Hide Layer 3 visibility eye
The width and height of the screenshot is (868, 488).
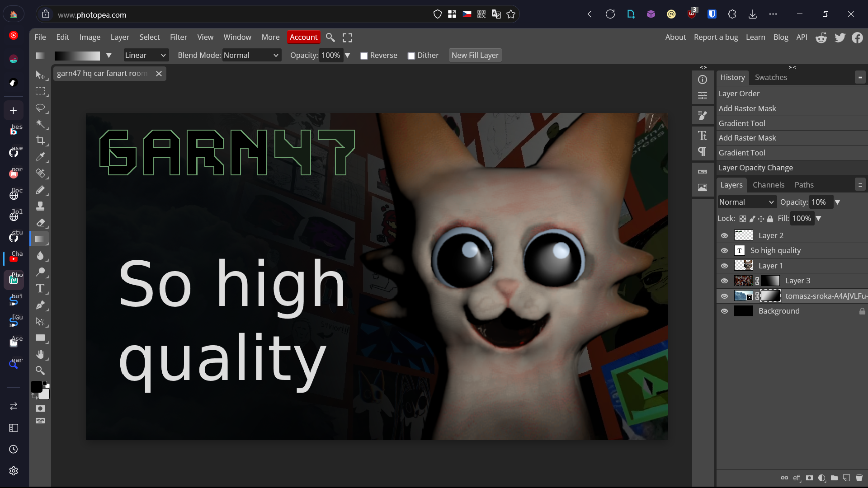[724, 281]
